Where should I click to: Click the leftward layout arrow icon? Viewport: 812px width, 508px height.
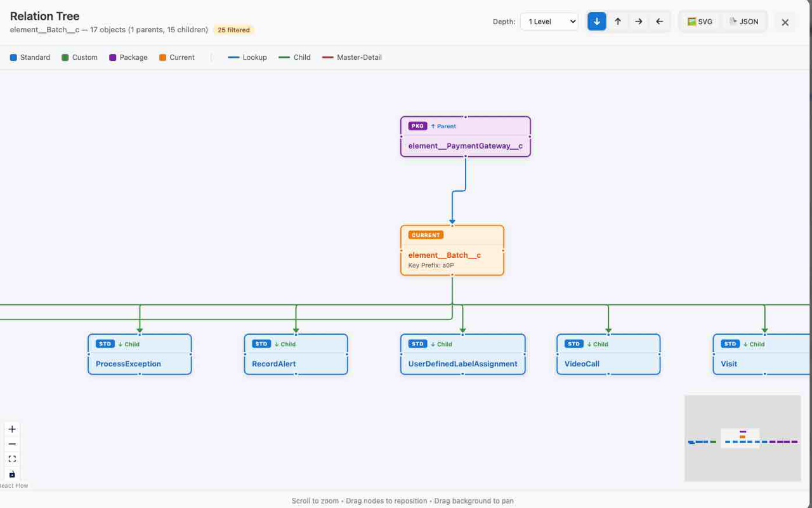click(x=659, y=21)
